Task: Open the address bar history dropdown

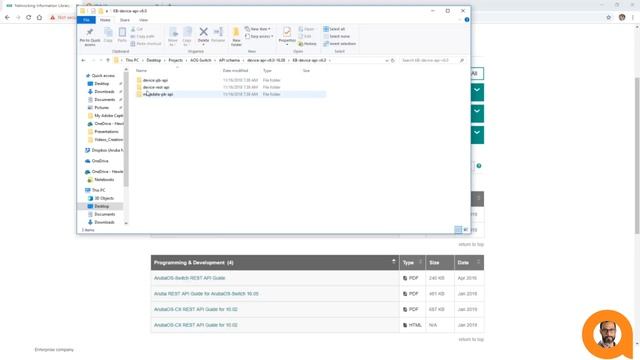Action: [387, 60]
